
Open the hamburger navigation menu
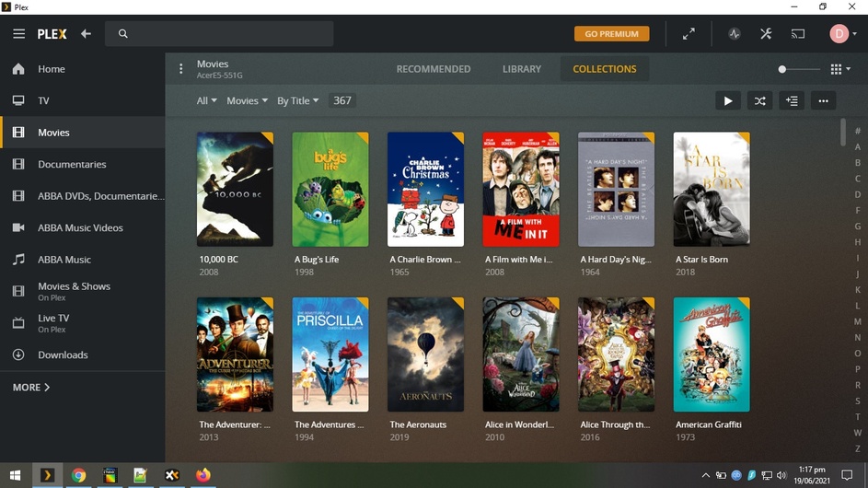pos(18,34)
